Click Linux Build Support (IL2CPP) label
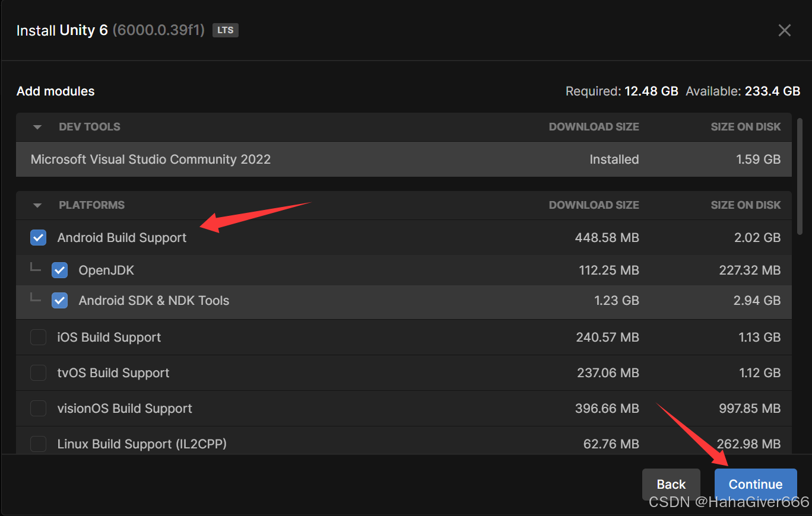Image resolution: width=812 pixels, height=516 pixels. (x=142, y=444)
